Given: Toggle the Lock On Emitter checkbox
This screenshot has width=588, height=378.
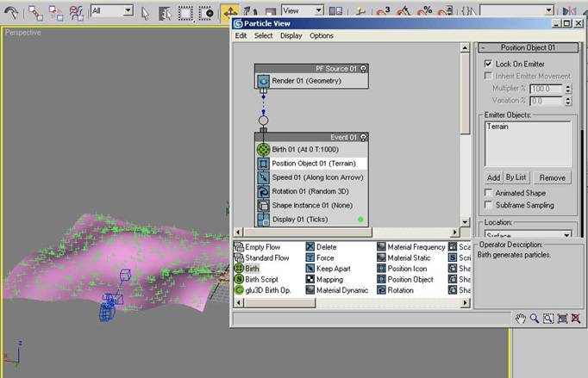Looking at the screenshot, I should tap(489, 64).
